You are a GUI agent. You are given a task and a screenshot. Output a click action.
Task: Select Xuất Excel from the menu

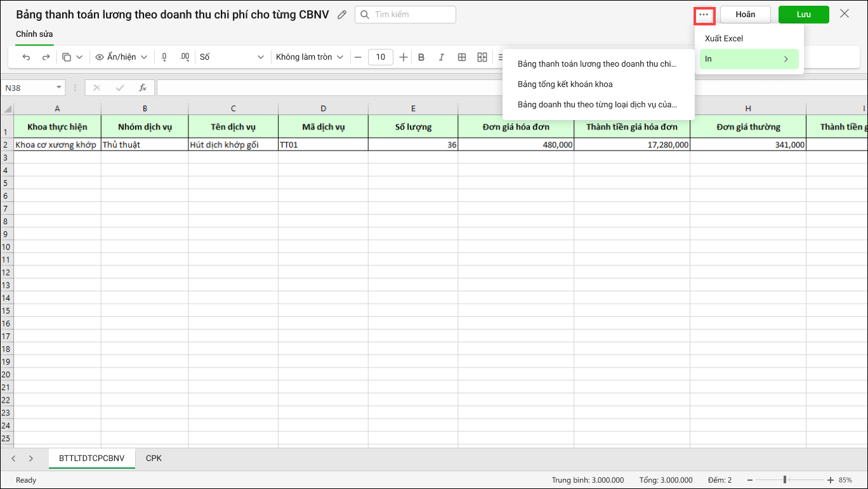tap(724, 39)
